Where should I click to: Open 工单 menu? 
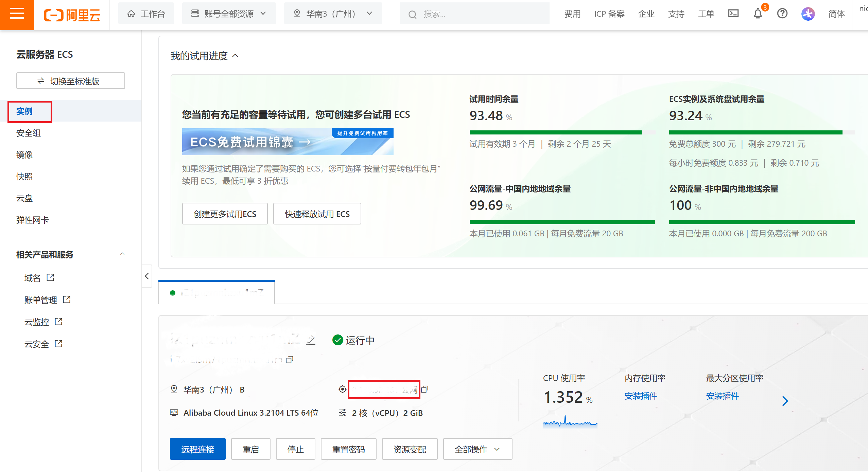point(706,14)
